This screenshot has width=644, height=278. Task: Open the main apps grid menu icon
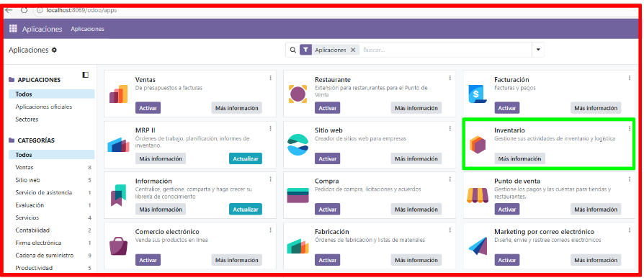coord(13,29)
